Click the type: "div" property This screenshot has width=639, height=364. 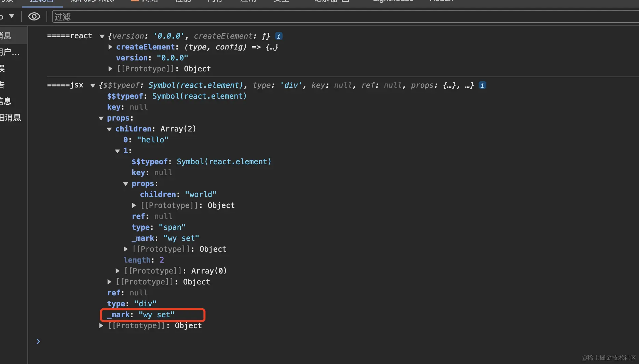click(132, 304)
